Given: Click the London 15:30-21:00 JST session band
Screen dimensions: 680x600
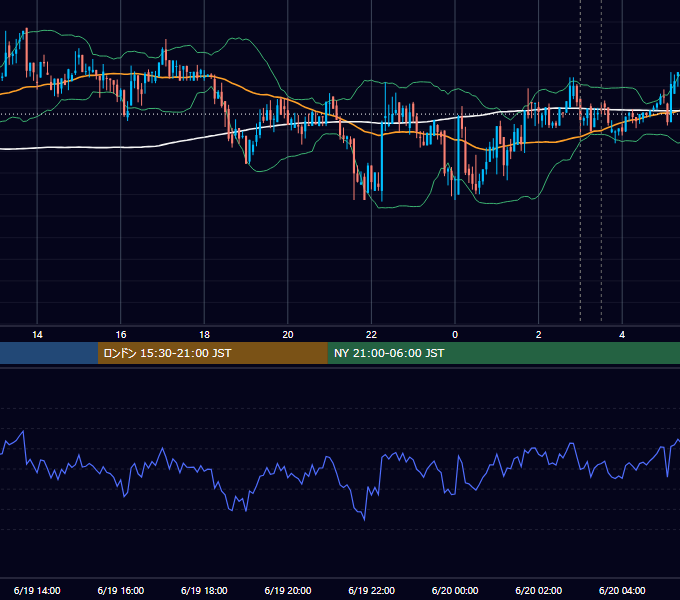Looking at the screenshot, I should pos(212,353).
